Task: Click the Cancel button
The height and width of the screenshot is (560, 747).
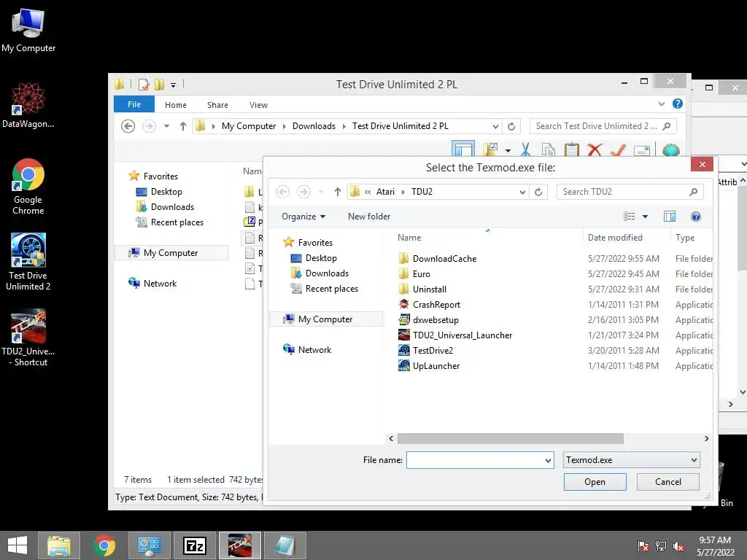Action: 668,482
